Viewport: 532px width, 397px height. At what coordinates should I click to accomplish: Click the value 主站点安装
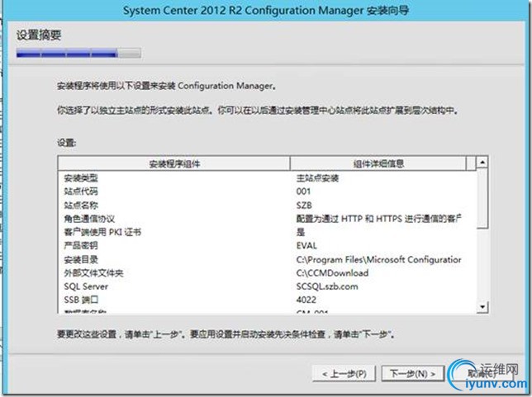click(x=317, y=178)
